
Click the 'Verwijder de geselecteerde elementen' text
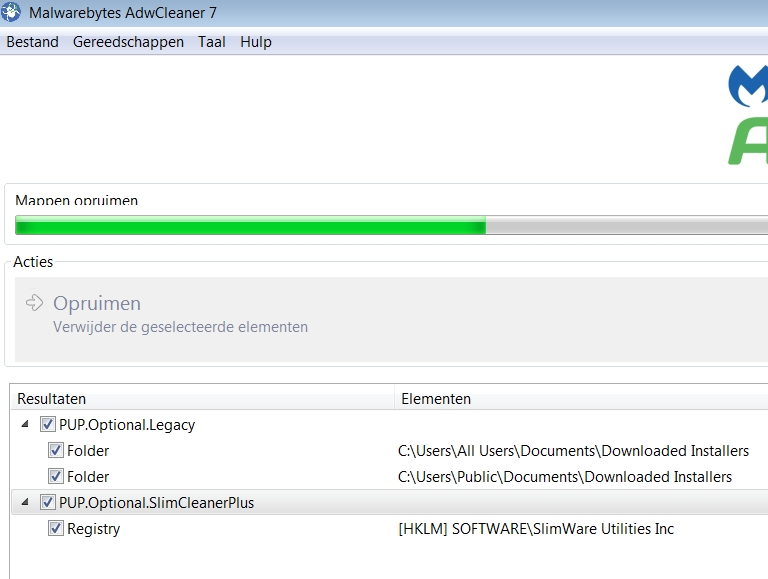[180, 327]
